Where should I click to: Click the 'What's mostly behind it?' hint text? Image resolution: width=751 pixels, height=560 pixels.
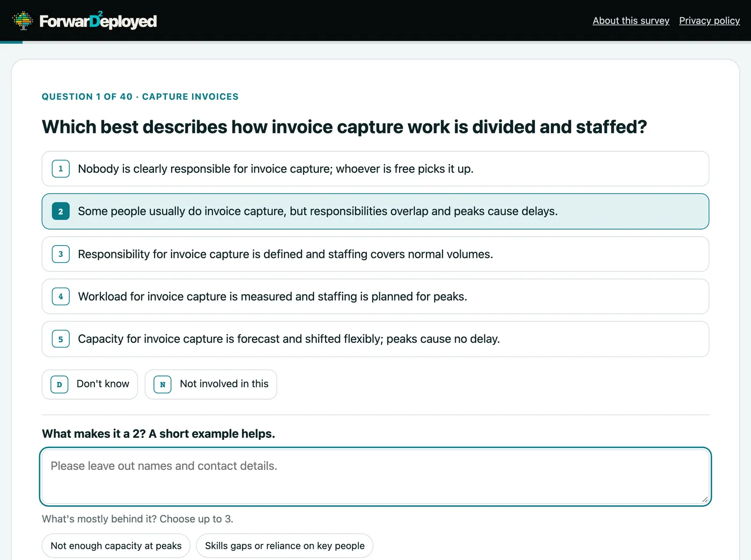pos(137,519)
